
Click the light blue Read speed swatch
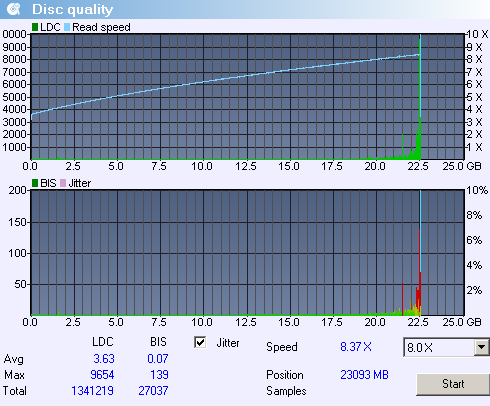pos(67,27)
